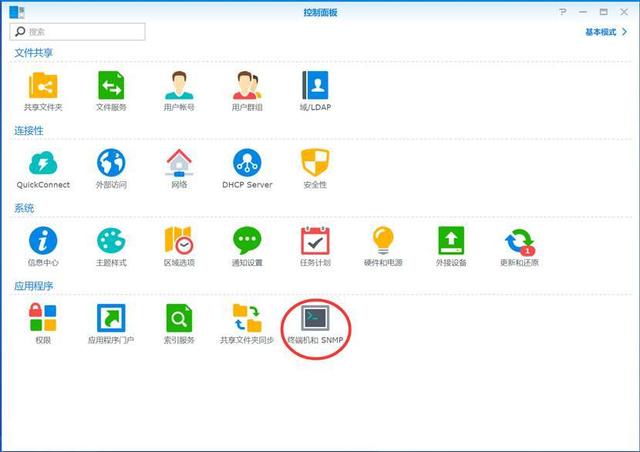The image size is (640, 452).
Task: Open DHCP Server icon
Action: pos(247,163)
